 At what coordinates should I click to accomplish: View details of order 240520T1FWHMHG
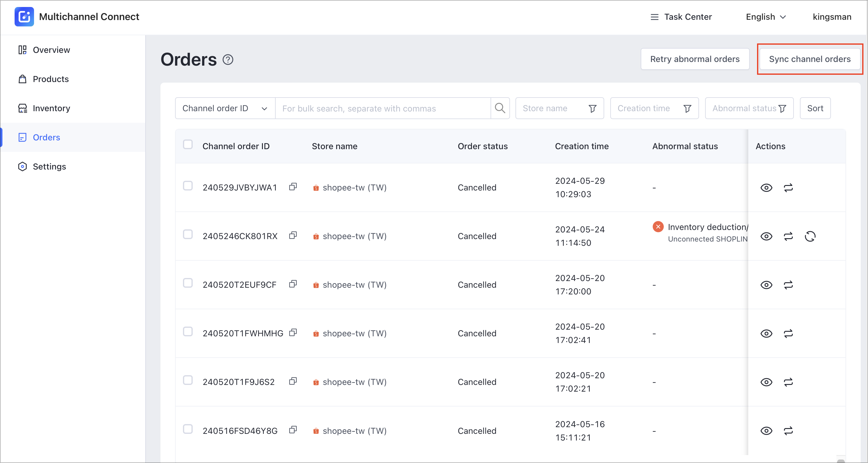pyautogui.click(x=766, y=333)
